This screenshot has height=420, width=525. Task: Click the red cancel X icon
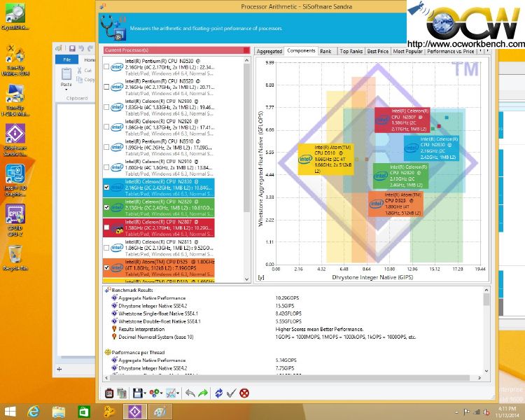(x=244, y=393)
